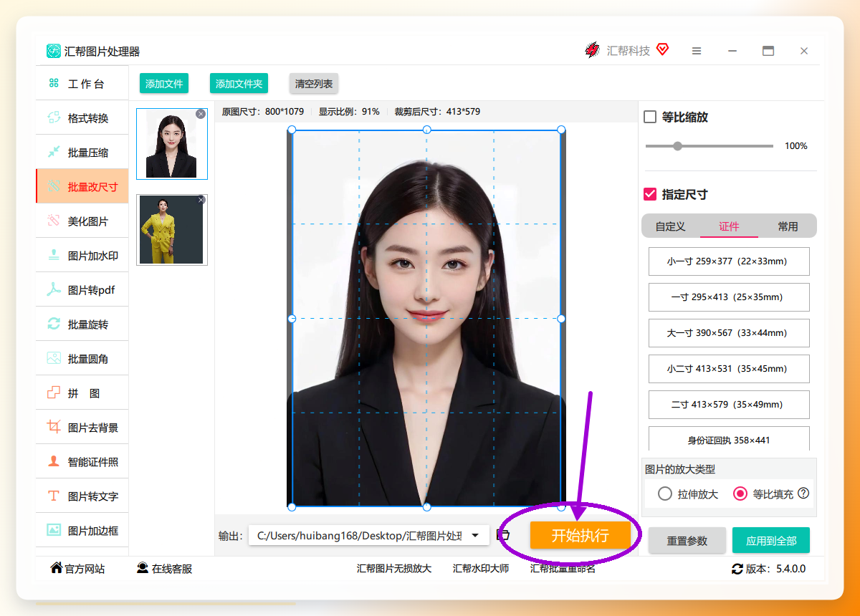Open the 图片去背景 crop icon
The image size is (860, 616).
click(54, 427)
